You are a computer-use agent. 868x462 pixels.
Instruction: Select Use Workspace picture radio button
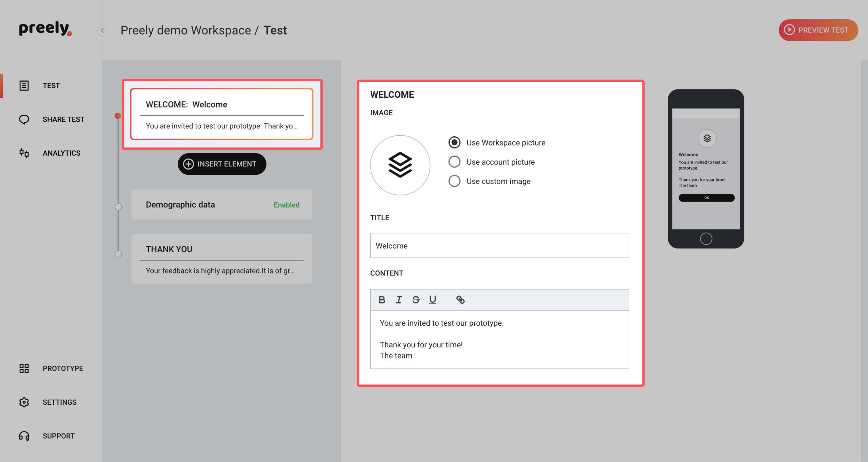454,142
